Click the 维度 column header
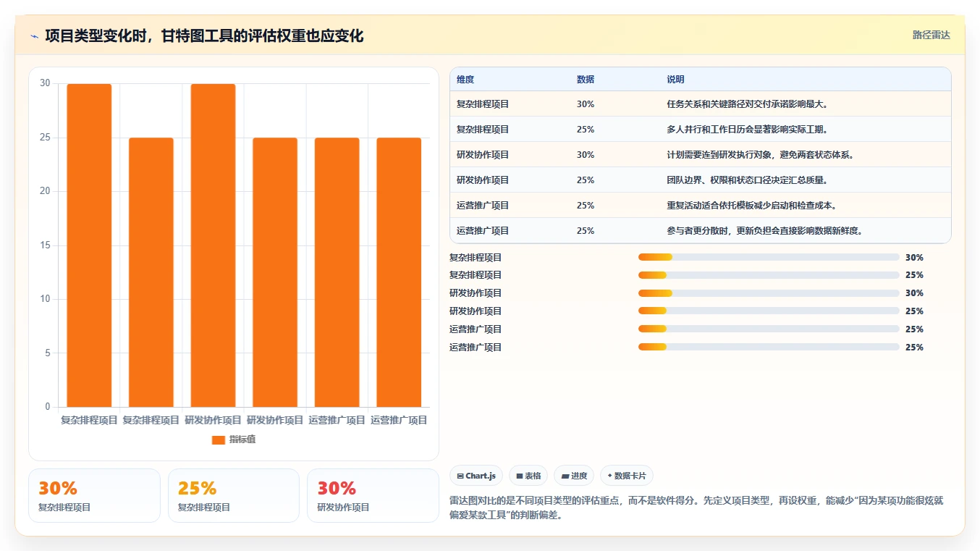980x551 pixels. (x=465, y=80)
